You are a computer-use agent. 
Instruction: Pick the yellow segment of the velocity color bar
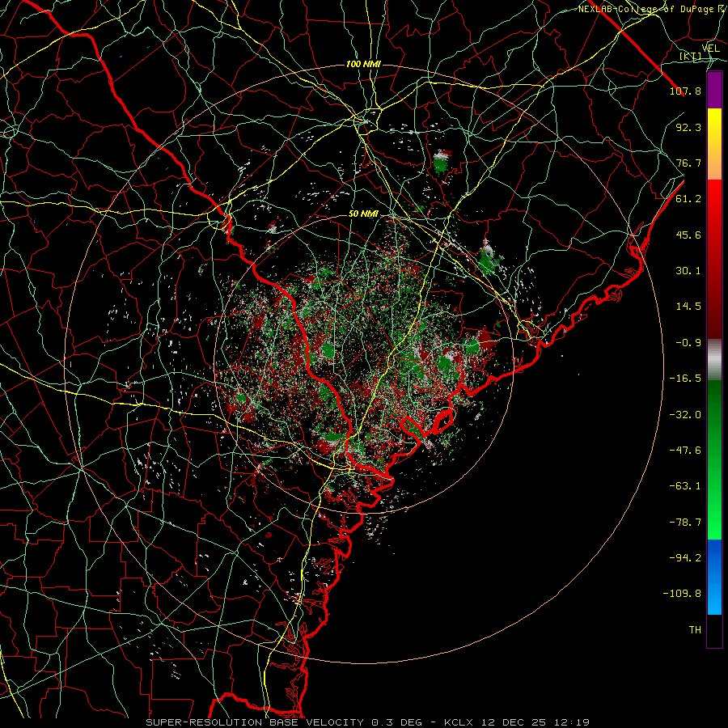(714, 144)
